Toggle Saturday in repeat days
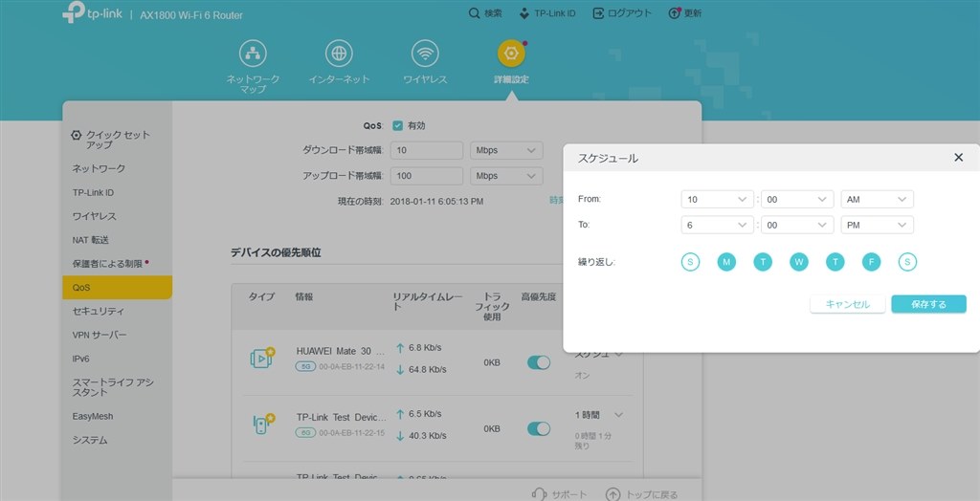The image size is (980, 501). pos(907,262)
